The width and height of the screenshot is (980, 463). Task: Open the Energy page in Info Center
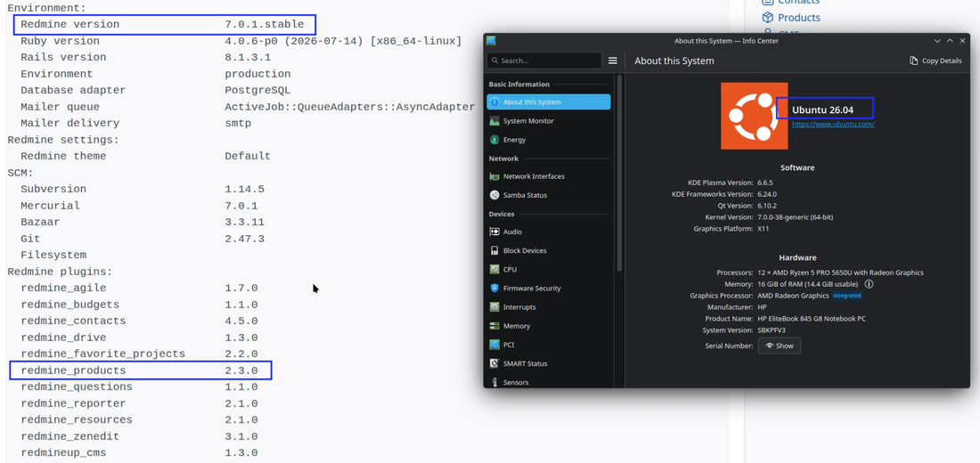pyautogui.click(x=548, y=140)
